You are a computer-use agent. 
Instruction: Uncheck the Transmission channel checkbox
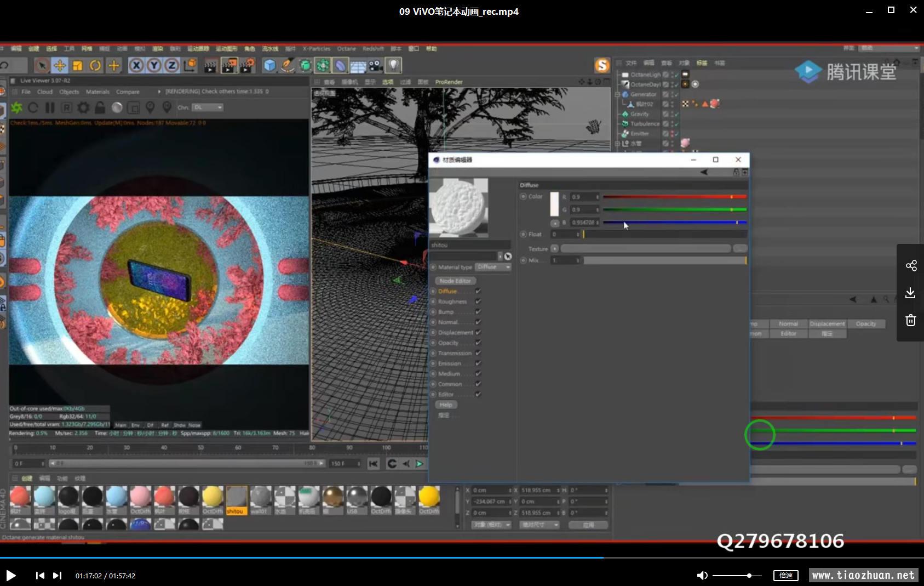tap(478, 353)
